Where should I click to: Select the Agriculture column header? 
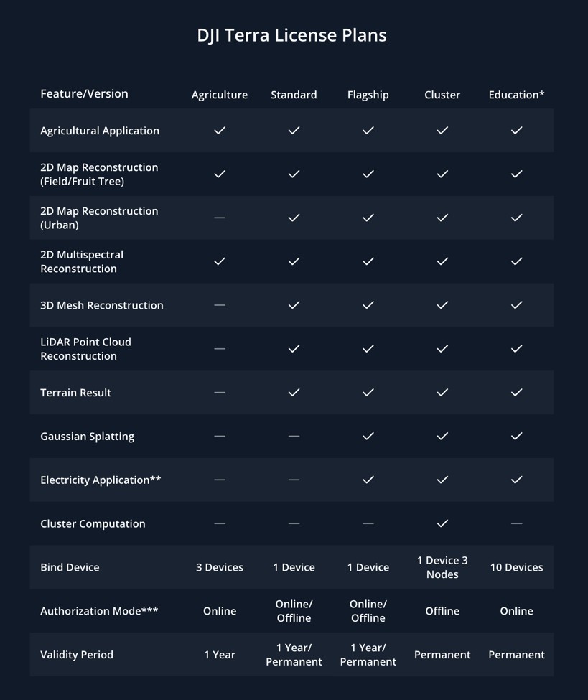[x=220, y=95]
